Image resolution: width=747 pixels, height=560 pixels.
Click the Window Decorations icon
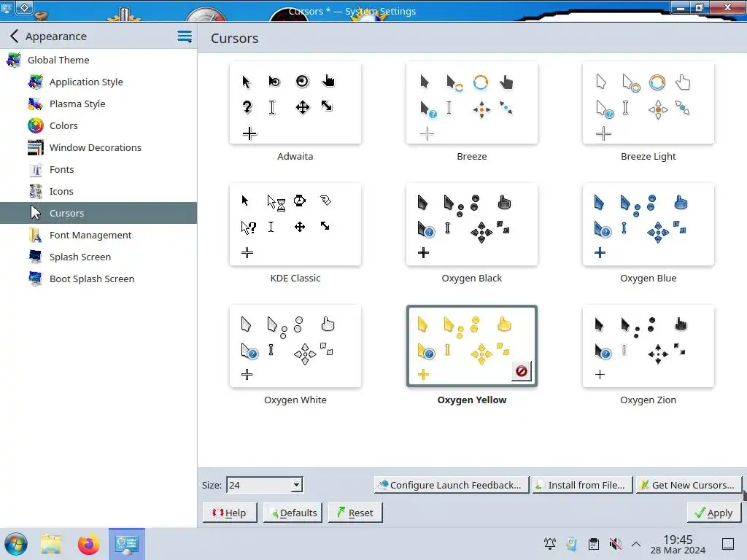pos(36,147)
